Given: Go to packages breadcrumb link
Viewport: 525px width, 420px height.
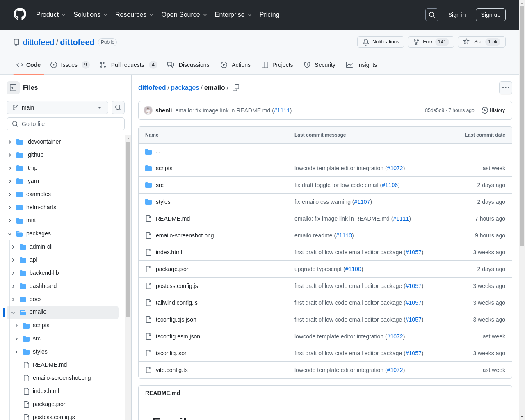Looking at the screenshot, I should pos(185,88).
